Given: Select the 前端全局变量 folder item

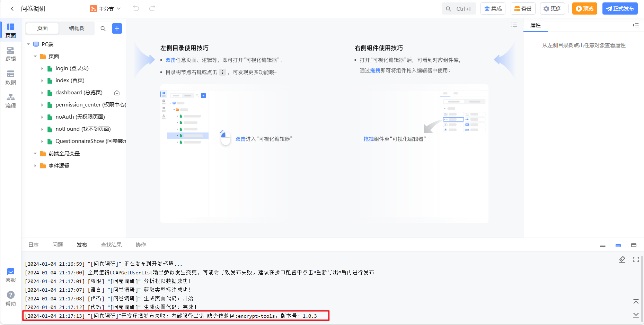Looking at the screenshot, I should pos(64,154).
